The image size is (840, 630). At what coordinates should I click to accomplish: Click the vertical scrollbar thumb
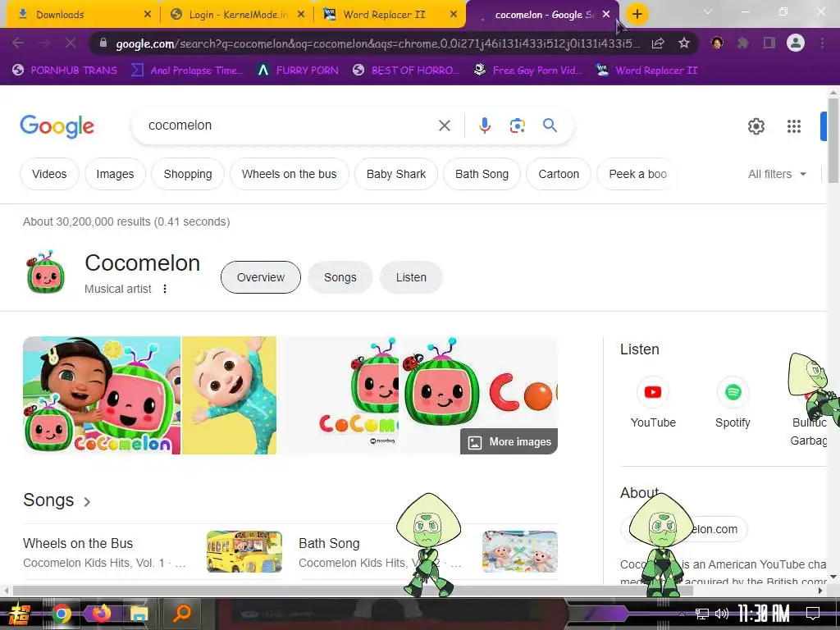coord(833,140)
